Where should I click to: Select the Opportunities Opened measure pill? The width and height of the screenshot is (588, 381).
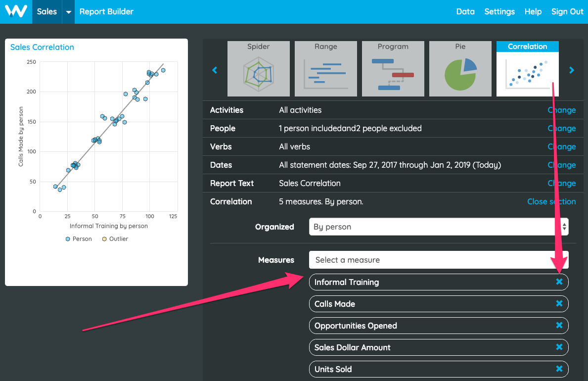tap(438, 326)
